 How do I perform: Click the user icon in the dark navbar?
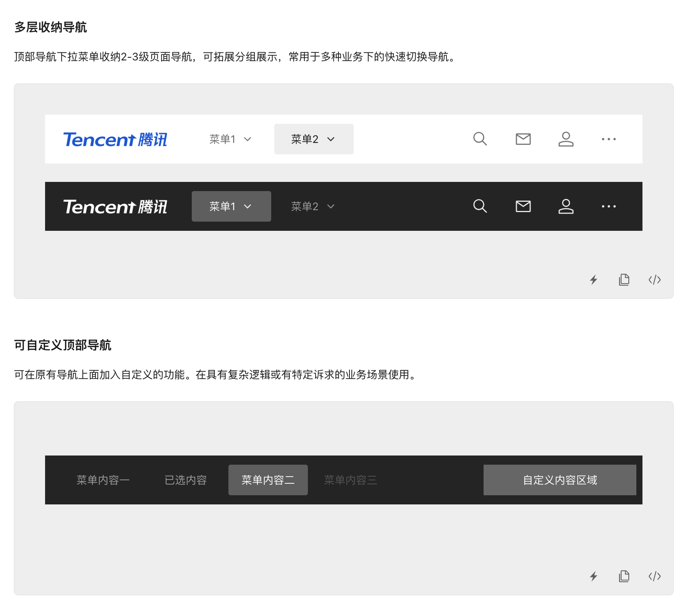[566, 206]
